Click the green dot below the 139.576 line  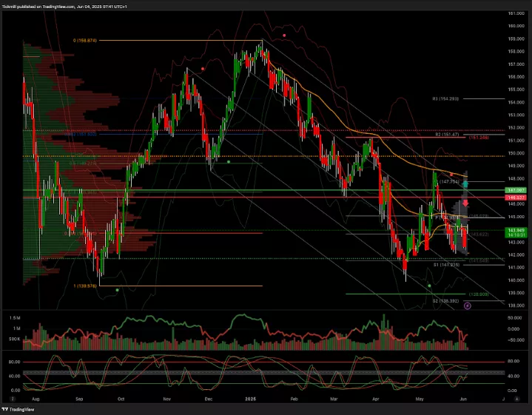[x=118, y=290]
